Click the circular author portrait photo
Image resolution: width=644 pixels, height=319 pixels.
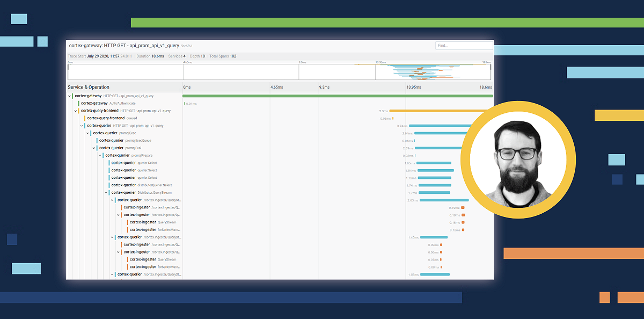click(x=518, y=160)
